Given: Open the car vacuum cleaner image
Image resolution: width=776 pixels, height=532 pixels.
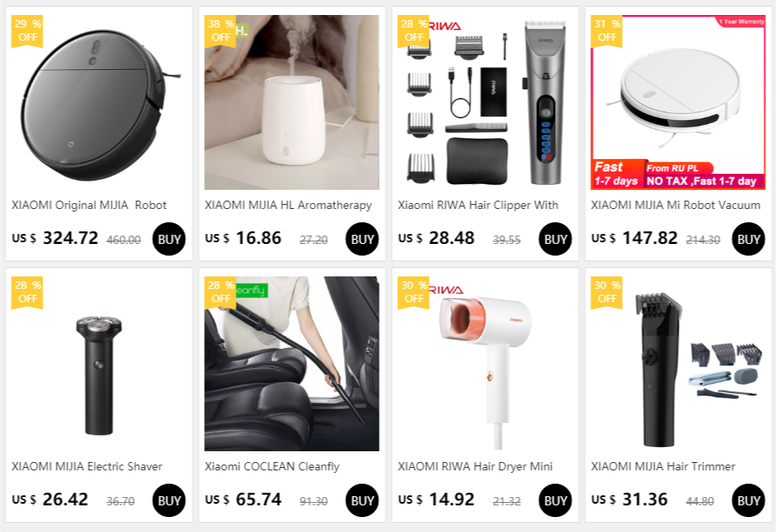Looking at the screenshot, I should point(291,364).
